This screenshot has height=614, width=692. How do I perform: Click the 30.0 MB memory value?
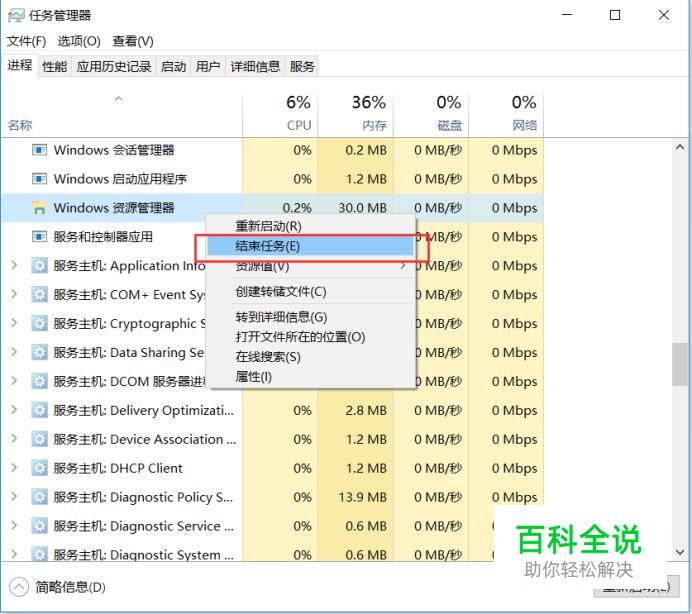[x=363, y=207]
